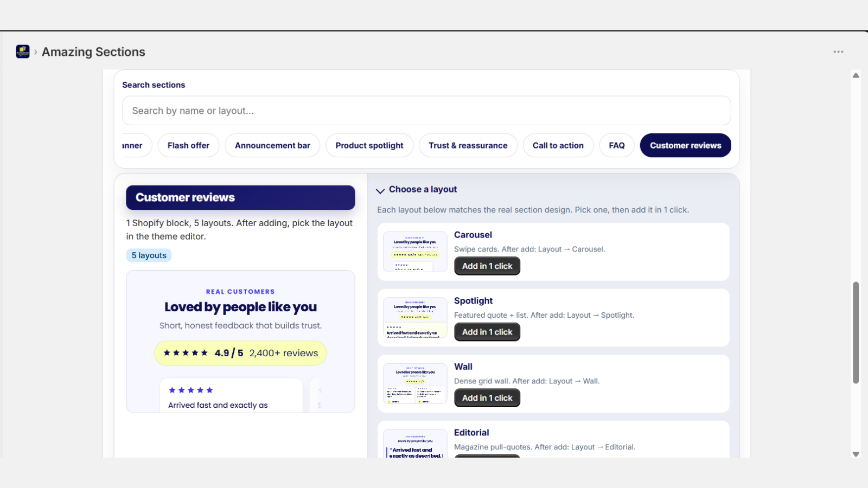Select the FAQ category

[x=617, y=145]
